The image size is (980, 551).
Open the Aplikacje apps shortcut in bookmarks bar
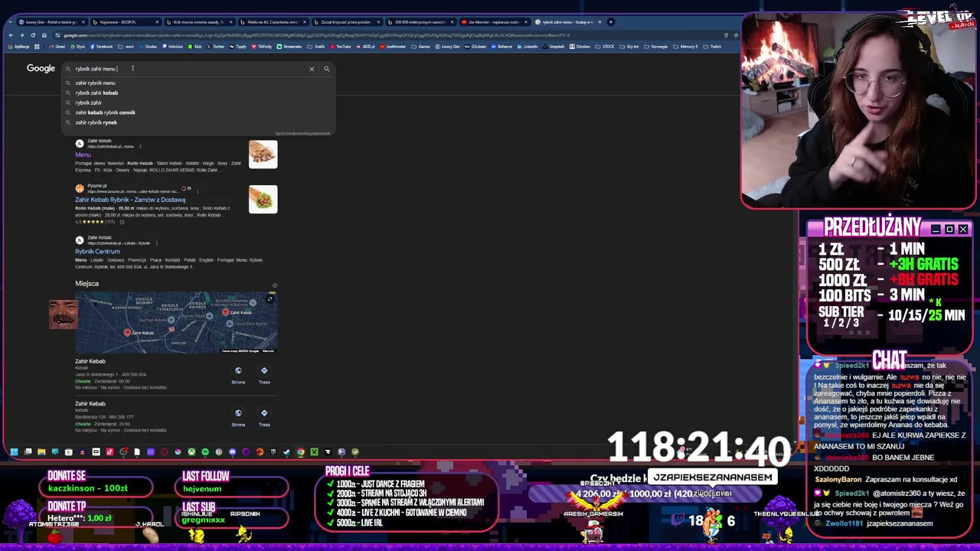coord(18,47)
